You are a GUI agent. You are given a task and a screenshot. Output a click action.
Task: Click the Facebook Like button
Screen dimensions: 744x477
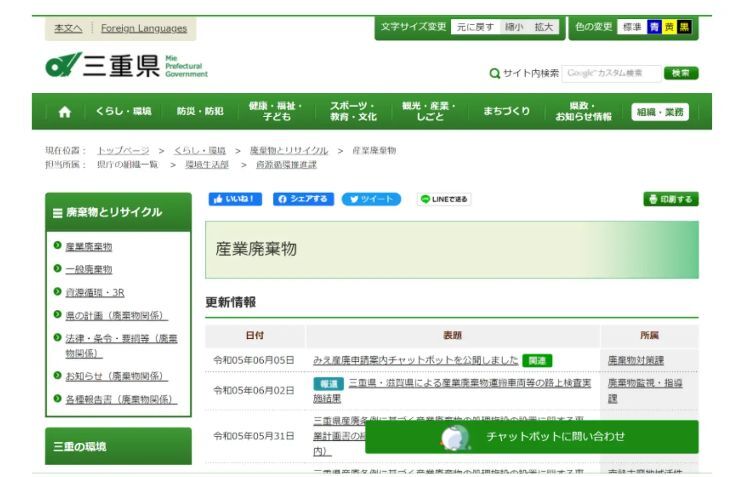coord(232,199)
